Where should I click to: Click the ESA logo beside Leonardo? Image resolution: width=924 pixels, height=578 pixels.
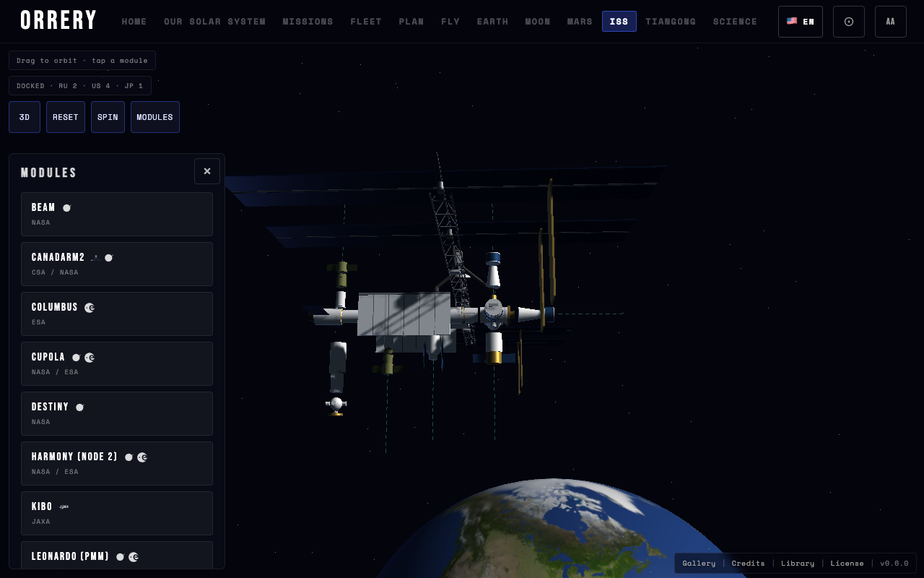134,557
